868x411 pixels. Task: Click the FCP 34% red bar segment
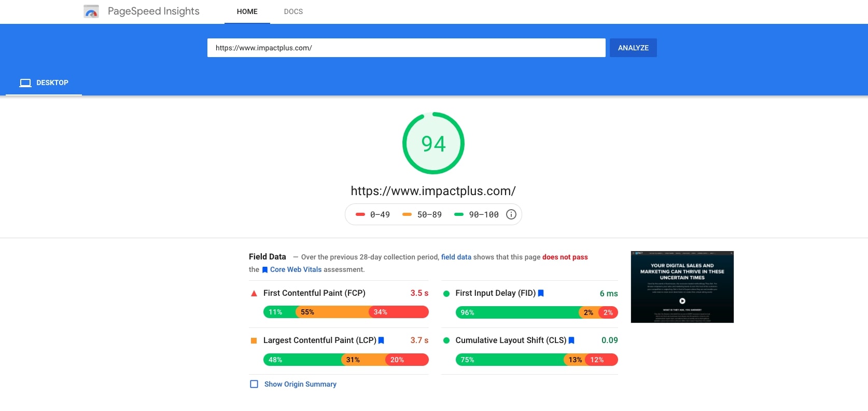tap(399, 312)
